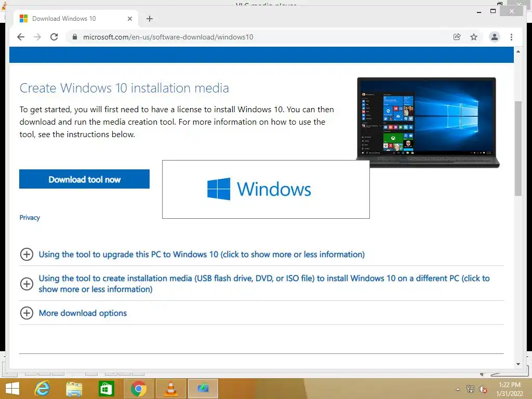Open the taskbar clock showing 1:22 PM
532x399 pixels.
coord(510,389)
